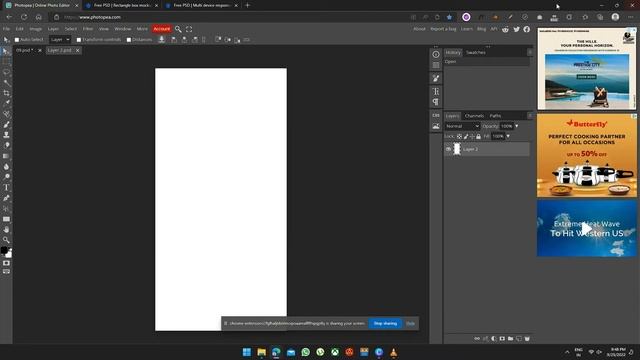Select the Eraser tool
This screenshot has height=360, width=640.
6,146
